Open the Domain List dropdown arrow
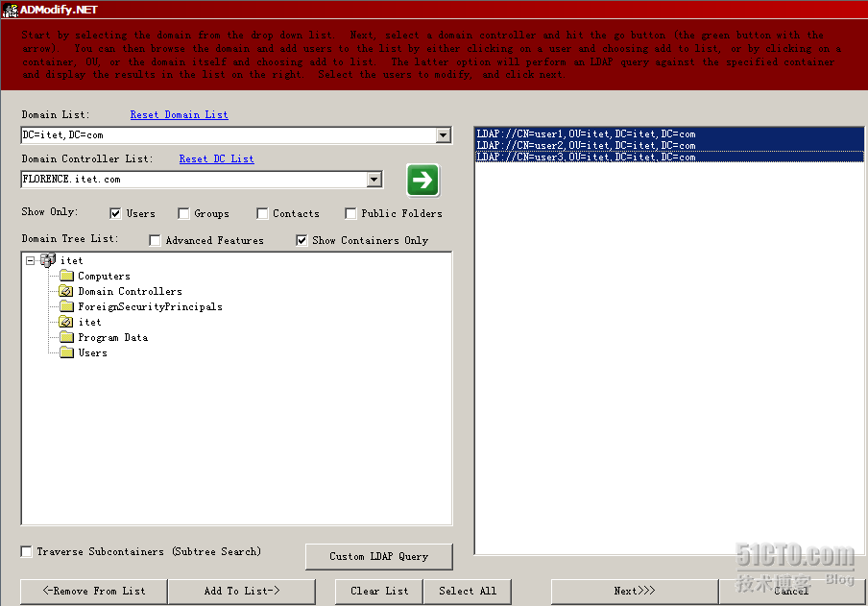868x606 pixels. (443, 134)
